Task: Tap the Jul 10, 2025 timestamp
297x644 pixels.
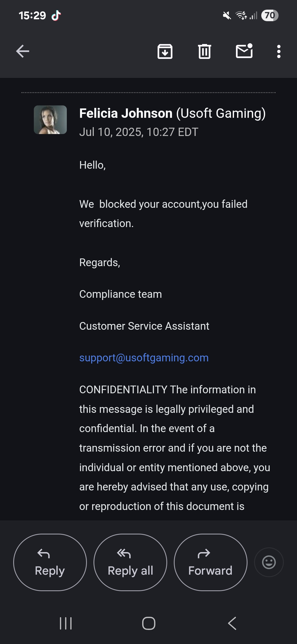Action: 139,132
